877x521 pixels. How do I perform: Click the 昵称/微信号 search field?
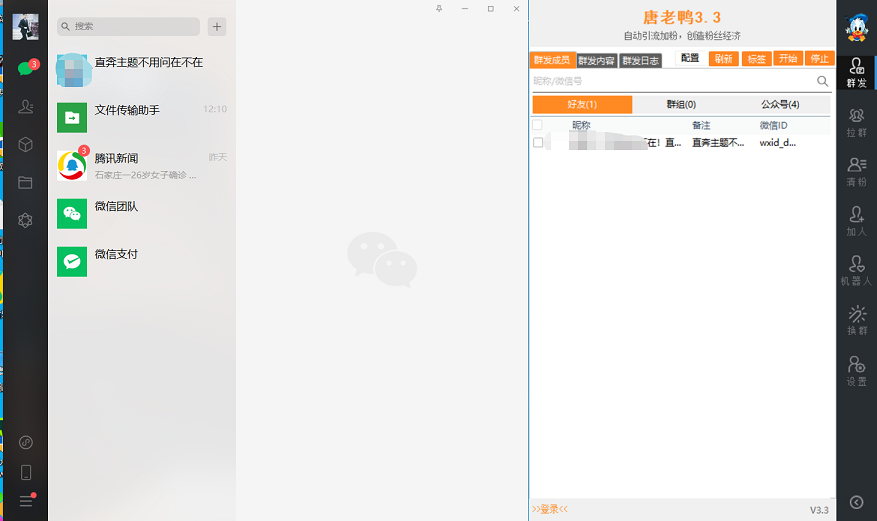[x=673, y=81]
